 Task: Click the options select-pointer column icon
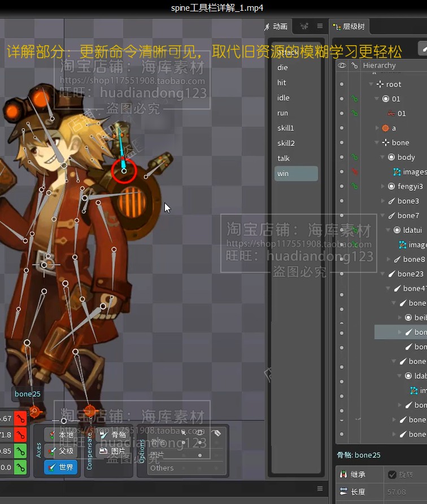point(184,433)
